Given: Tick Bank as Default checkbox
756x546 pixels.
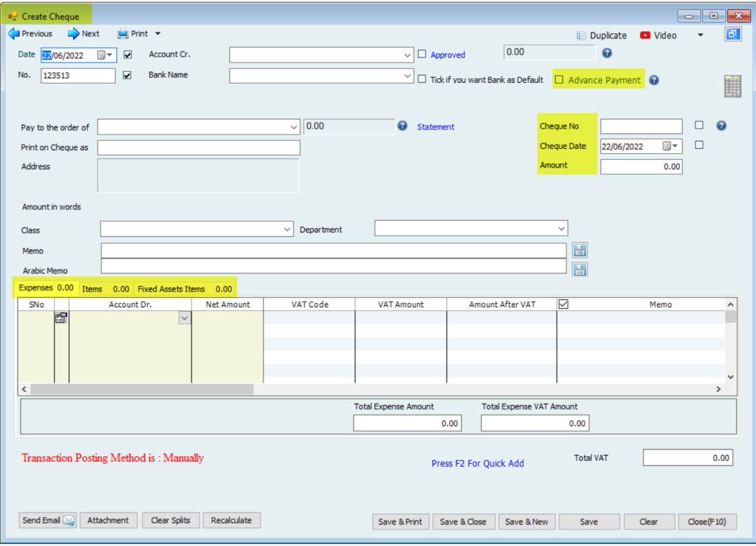Looking at the screenshot, I should [x=422, y=79].
